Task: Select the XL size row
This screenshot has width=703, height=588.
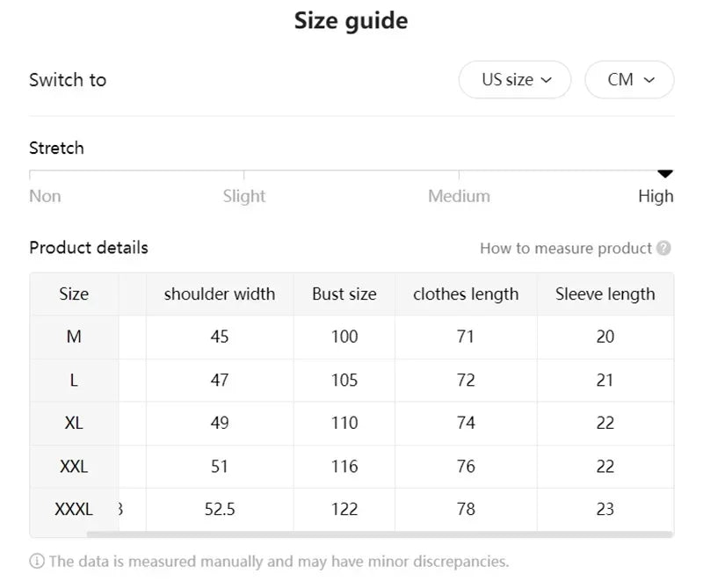Action: point(74,423)
